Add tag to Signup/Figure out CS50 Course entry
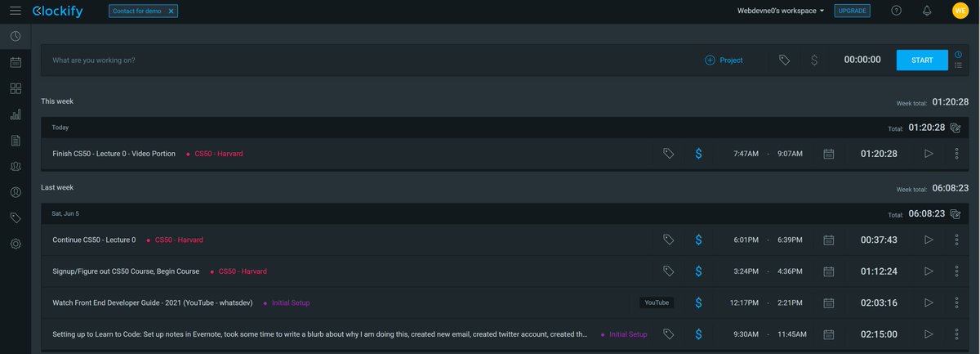The height and width of the screenshot is (354, 980). click(668, 271)
